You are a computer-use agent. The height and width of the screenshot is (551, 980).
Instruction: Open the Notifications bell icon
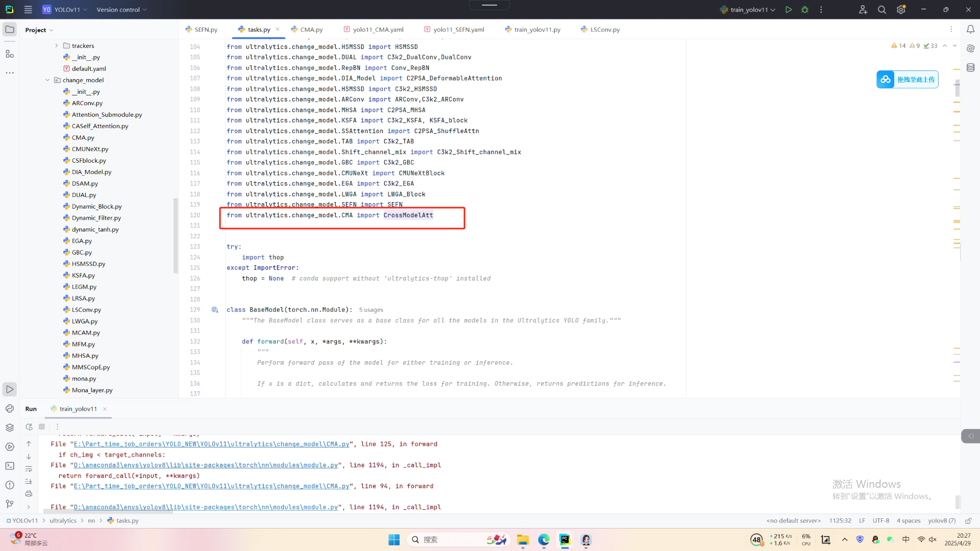pos(970,30)
